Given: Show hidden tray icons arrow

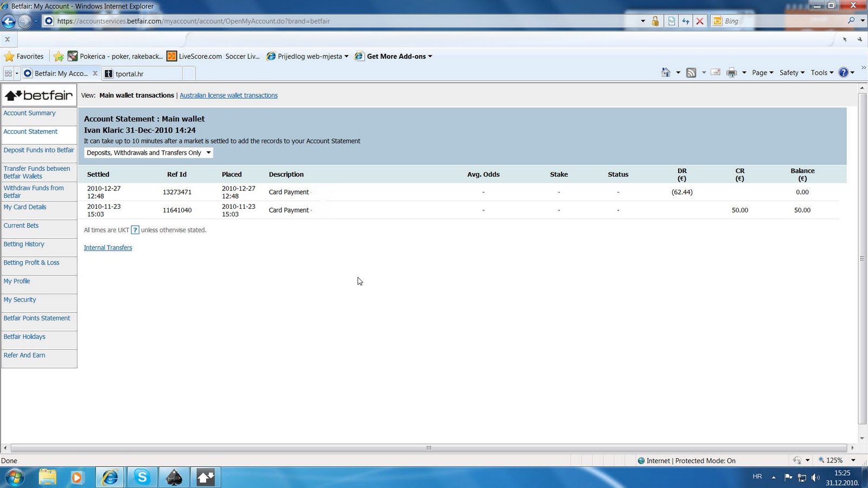Looking at the screenshot, I should (774, 478).
